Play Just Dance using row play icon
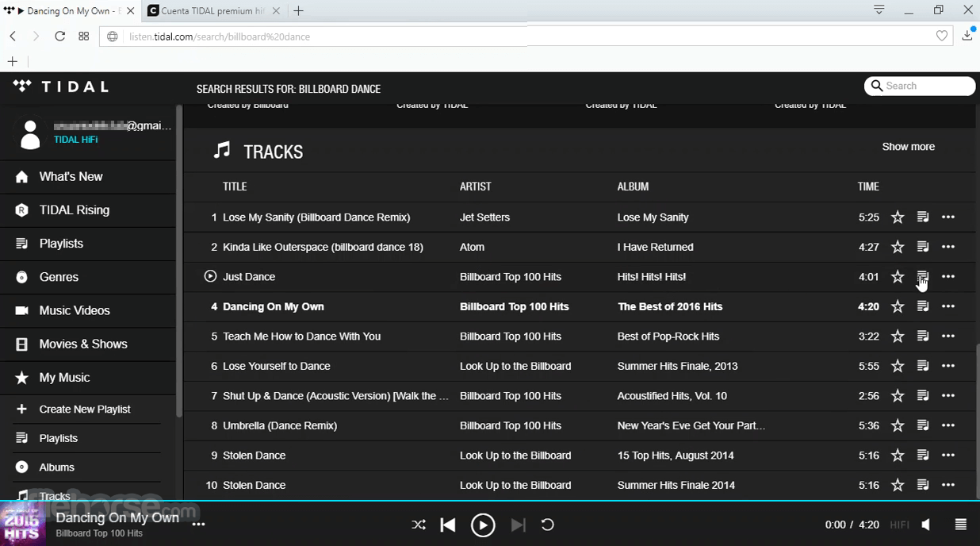Viewport: 980px width, 546px height. point(210,276)
